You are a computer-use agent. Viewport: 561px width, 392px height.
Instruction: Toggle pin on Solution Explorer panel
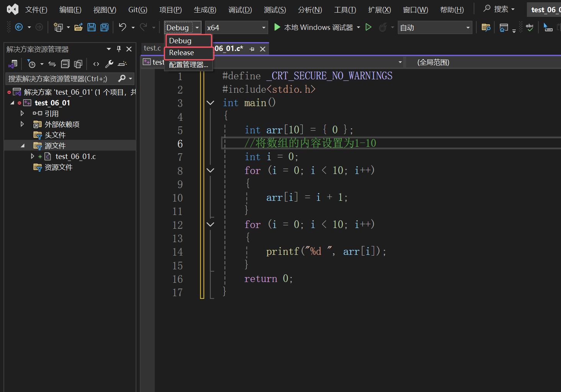pos(119,49)
